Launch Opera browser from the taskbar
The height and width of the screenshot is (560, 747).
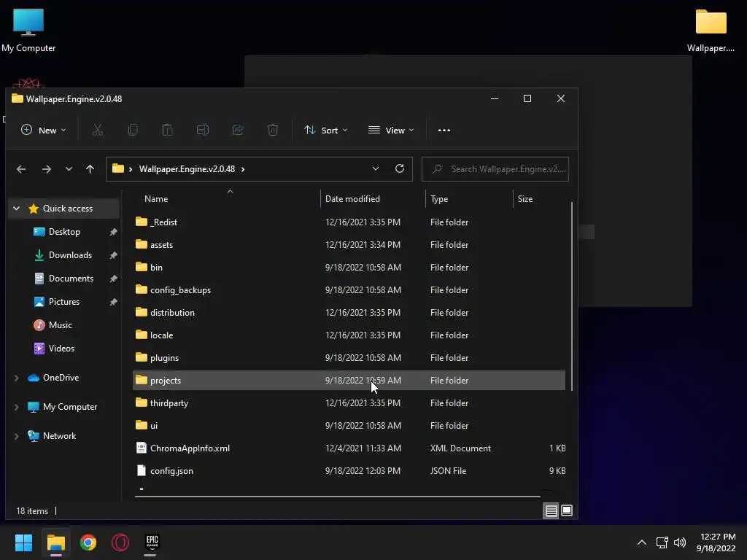coord(120,542)
